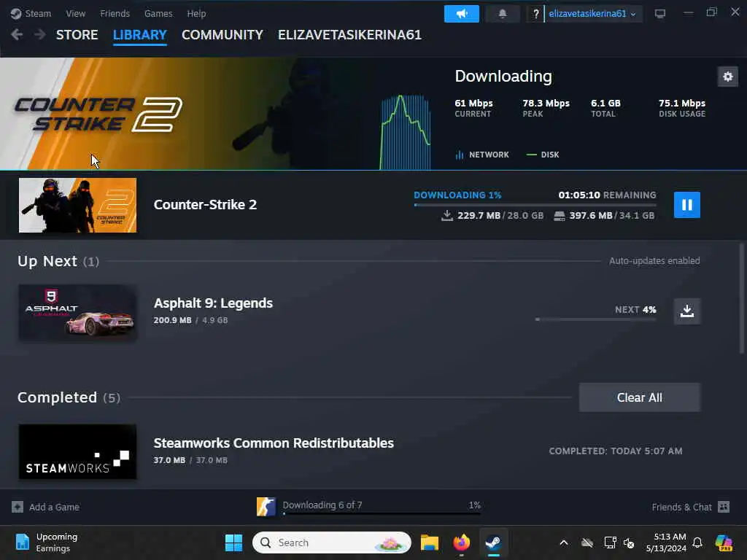Open Upcoming Earnings widget
This screenshot has width=747, height=560.
46,542
